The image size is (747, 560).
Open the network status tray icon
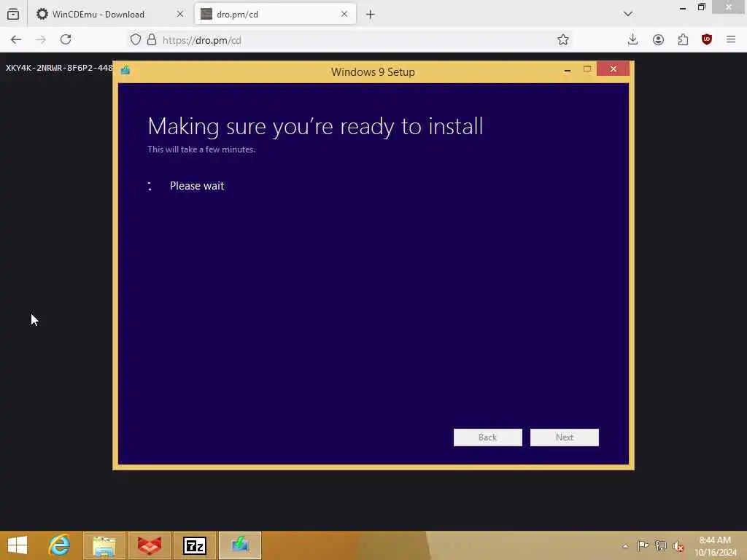click(660, 545)
